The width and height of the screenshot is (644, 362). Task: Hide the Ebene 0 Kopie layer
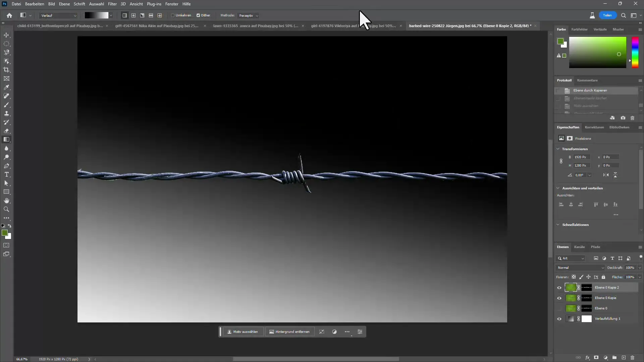[559, 298]
